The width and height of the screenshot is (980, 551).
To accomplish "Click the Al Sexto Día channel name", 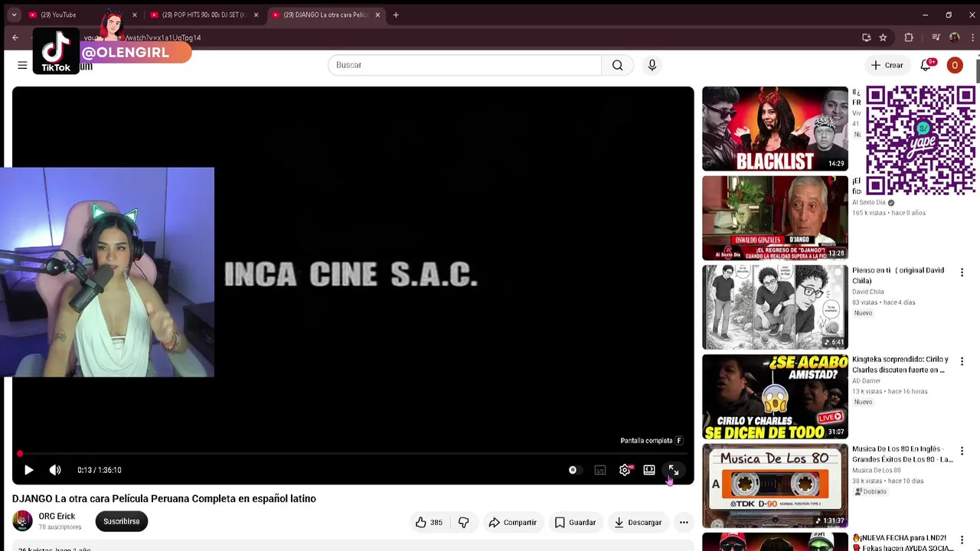I will 869,203.
